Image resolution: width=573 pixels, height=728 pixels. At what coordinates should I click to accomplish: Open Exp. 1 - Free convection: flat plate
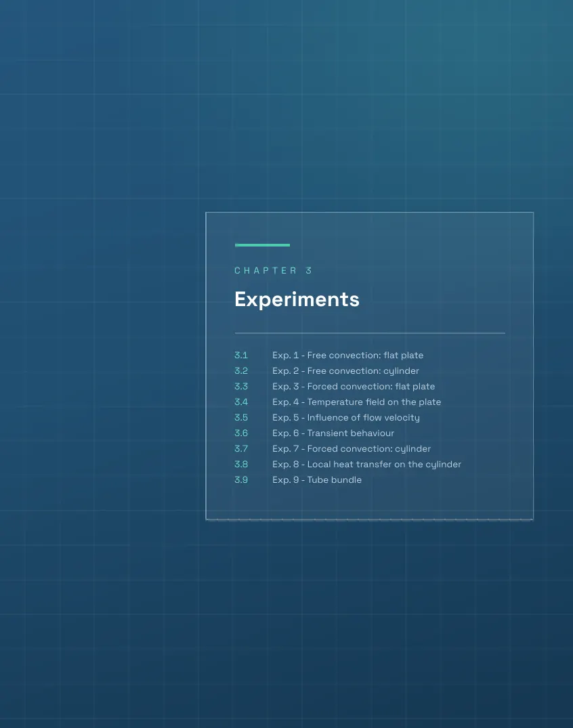click(347, 355)
